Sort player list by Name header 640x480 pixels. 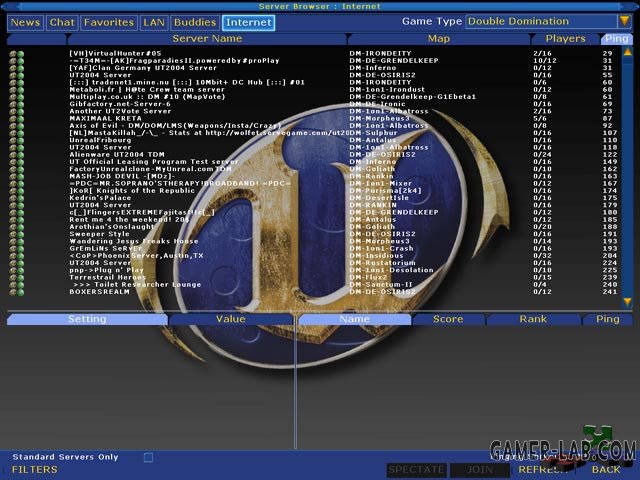pyautogui.click(x=354, y=319)
